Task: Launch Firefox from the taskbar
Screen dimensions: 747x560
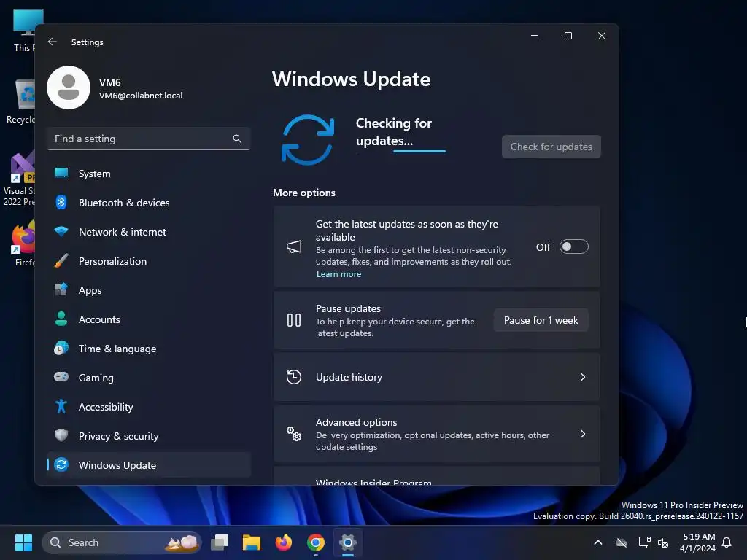Action: (284, 542)
